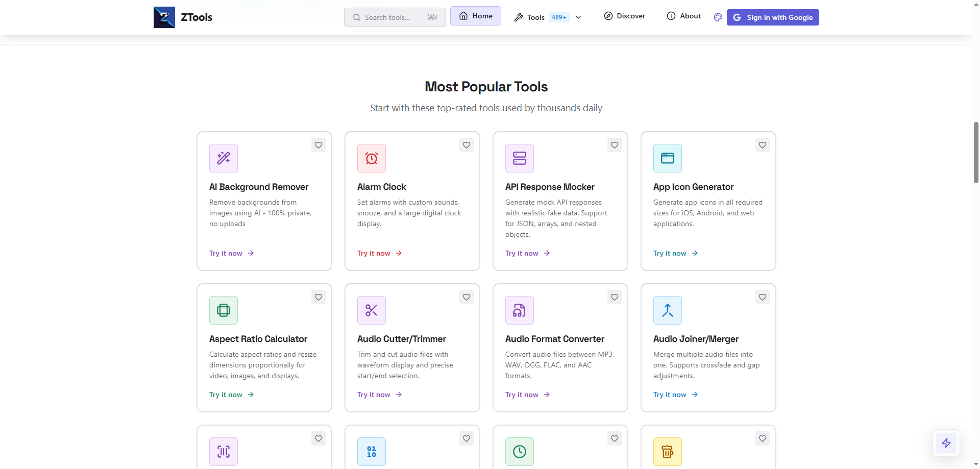Favorite the AI Background Remover tool
This screenshot has width=980, height=469.
tap(318, 145)
